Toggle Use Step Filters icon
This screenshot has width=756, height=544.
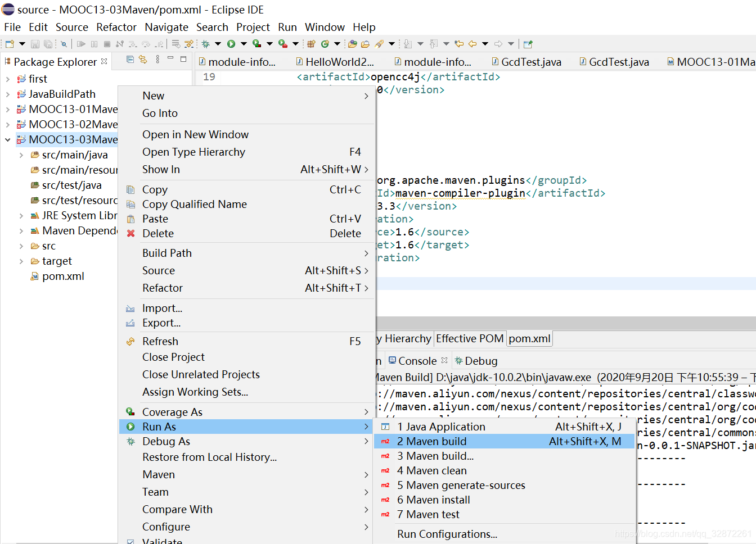(189, 44)
